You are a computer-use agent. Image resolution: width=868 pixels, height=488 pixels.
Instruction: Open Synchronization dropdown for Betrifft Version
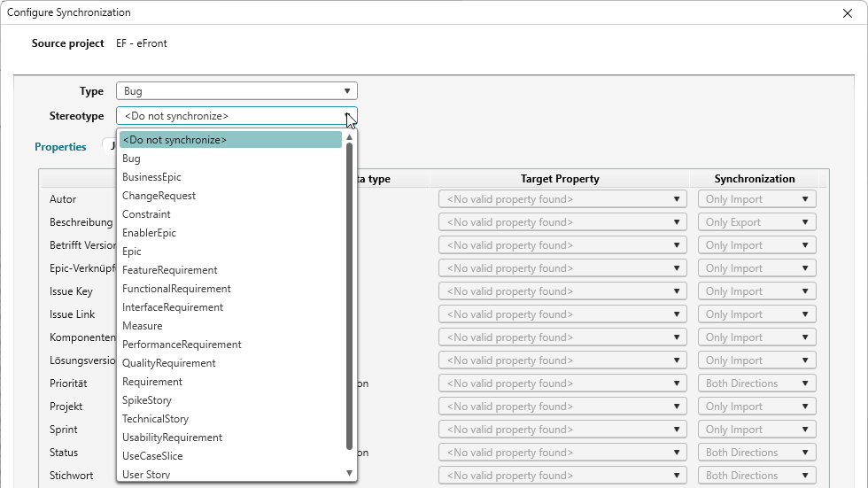[x=756, y=245]
